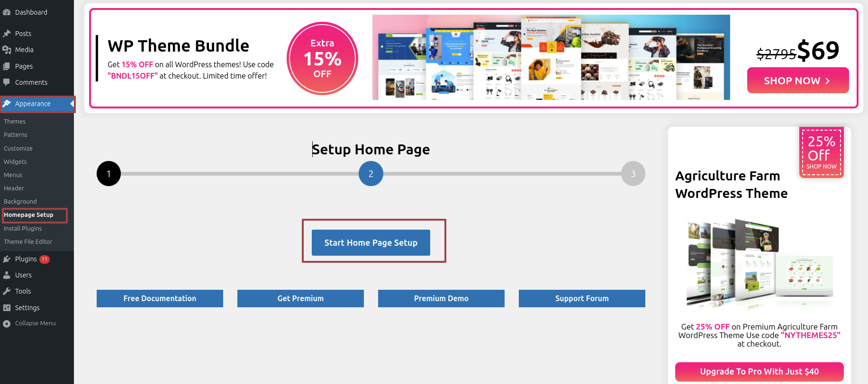Click the Plugins update count badge 11
The height and width of the screenshot is (384, 868).
tap(45, 259)
